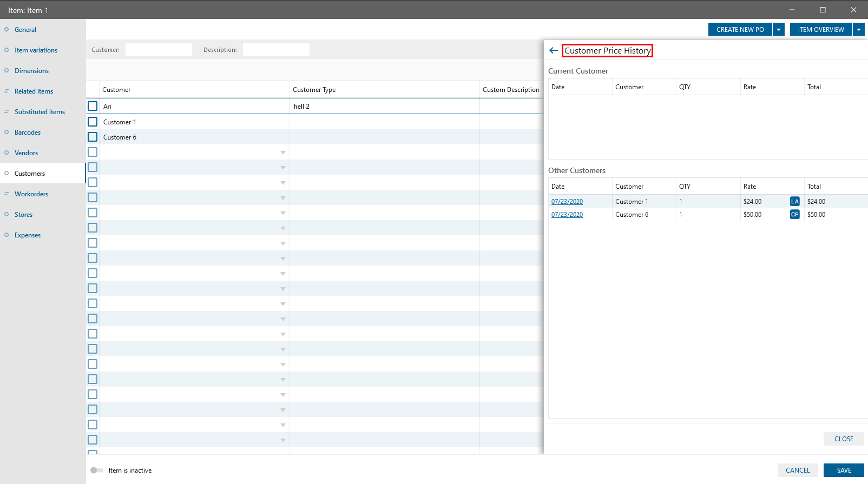Open the 07/23/2020 date link for Customer 1

[567, 201]
